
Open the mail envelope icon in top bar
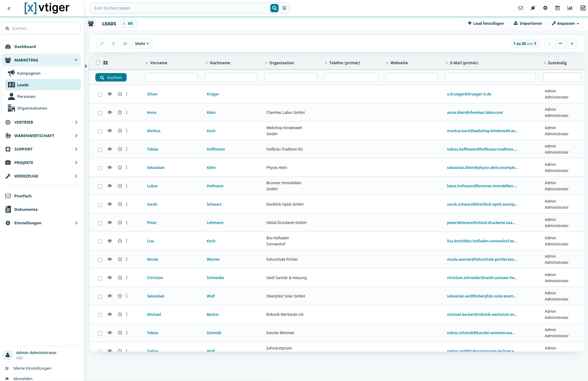coord(520,8)
